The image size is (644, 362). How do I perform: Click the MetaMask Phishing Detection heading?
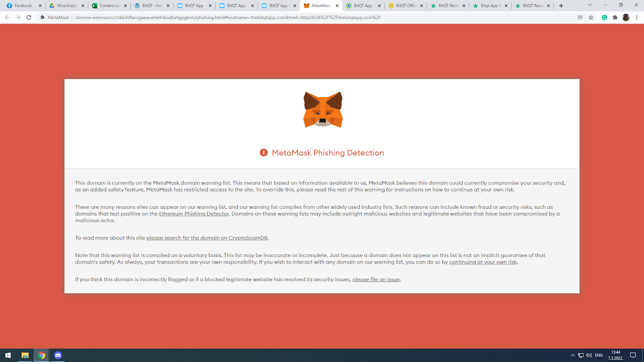point(328,153)
